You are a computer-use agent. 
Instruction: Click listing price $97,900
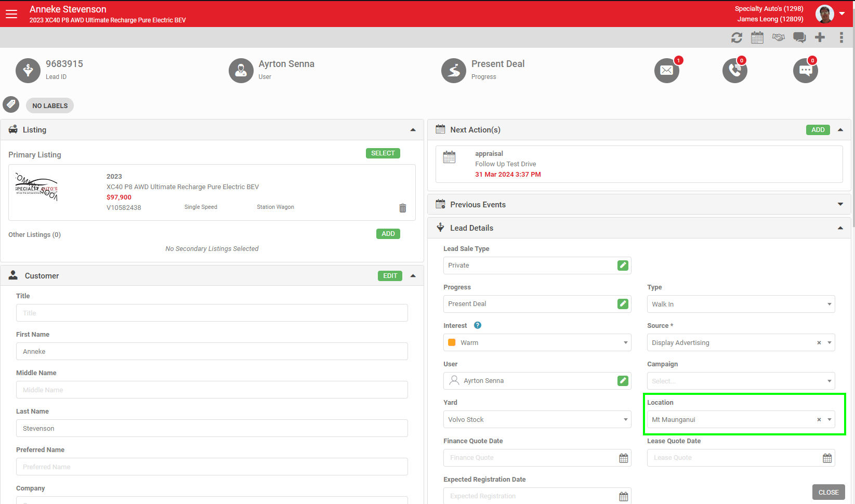pos(119,197)
